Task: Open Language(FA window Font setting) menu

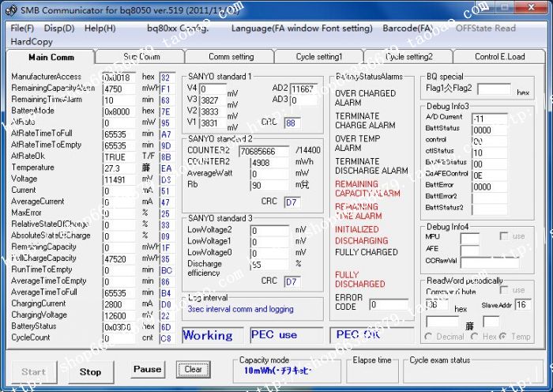Action: (x=302, y=28)
